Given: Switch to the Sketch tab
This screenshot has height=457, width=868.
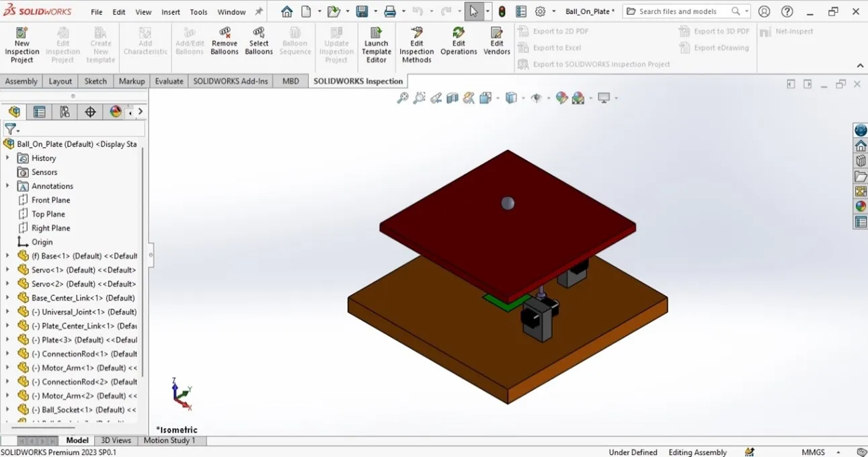Looking at the screenshot, I should [x=95, y=81].
